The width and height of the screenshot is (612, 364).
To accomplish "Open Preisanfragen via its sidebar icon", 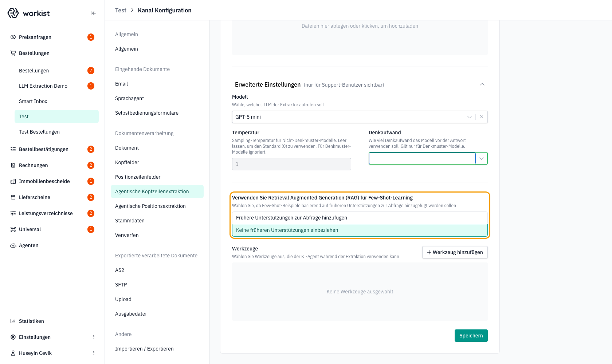I will [x=13, y=37].
